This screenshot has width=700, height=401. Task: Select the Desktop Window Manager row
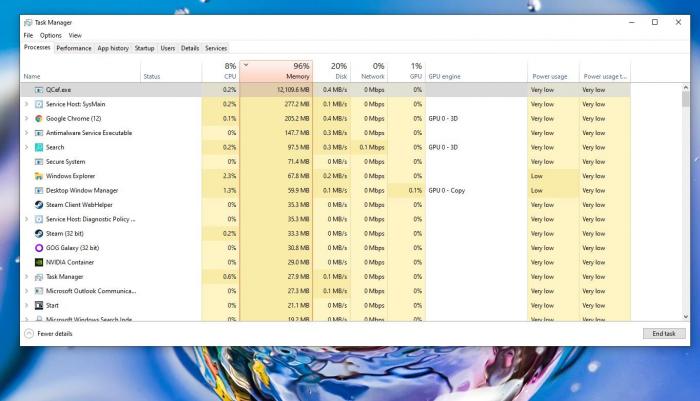[x=325, y=190]
